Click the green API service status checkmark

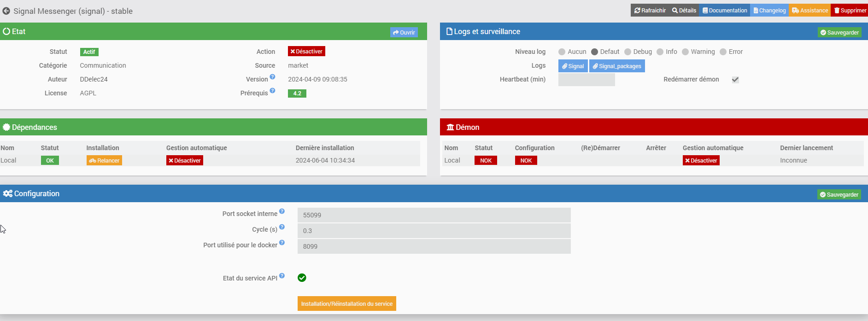click(302, 278)
